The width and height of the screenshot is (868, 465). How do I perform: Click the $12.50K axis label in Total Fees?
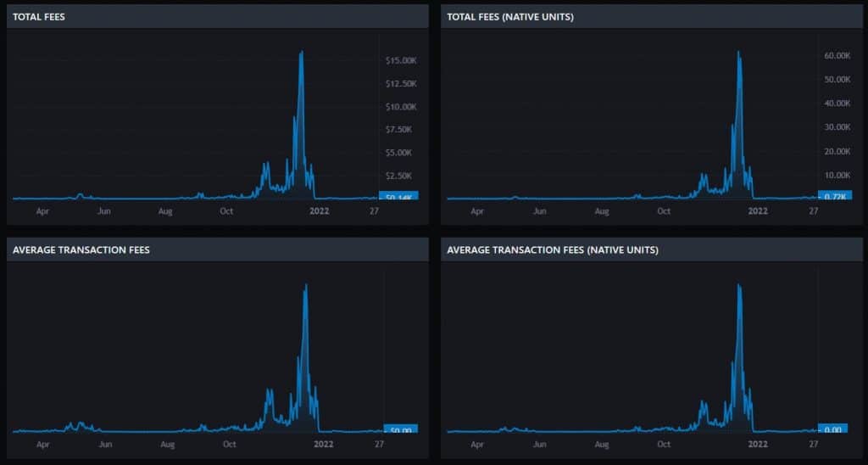(401, 84)
